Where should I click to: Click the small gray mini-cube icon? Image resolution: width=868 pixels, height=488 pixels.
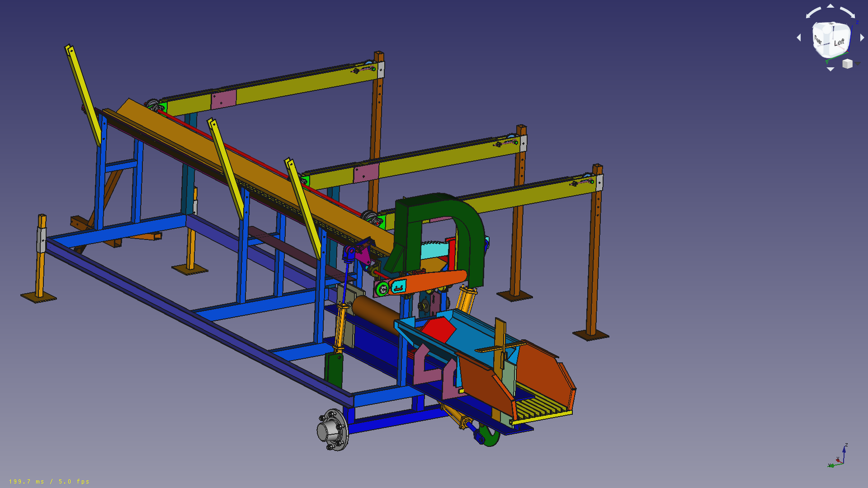(847, 64)
